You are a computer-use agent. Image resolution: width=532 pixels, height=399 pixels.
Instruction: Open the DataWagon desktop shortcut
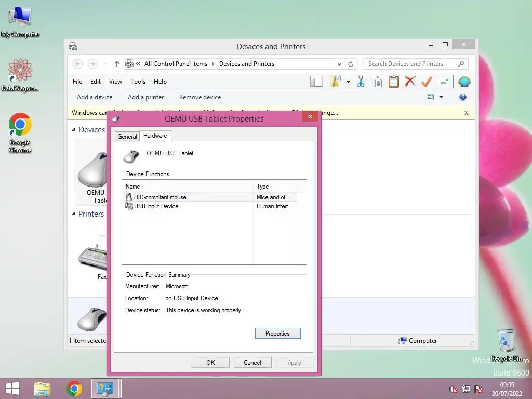pyautogui.click(x=20, y=75)
